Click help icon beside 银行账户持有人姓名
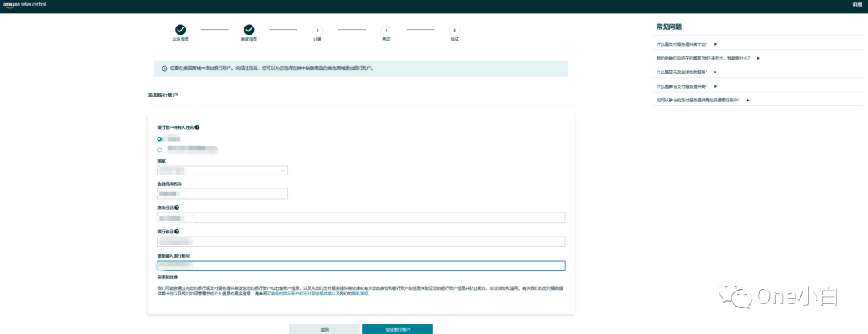868x334 pixels. click(197, 127)
